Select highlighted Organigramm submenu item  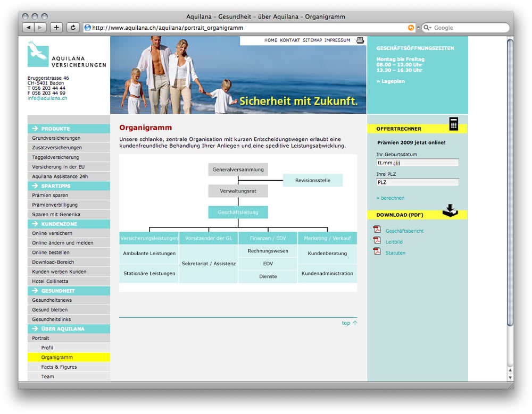click(x=69, y=357)
